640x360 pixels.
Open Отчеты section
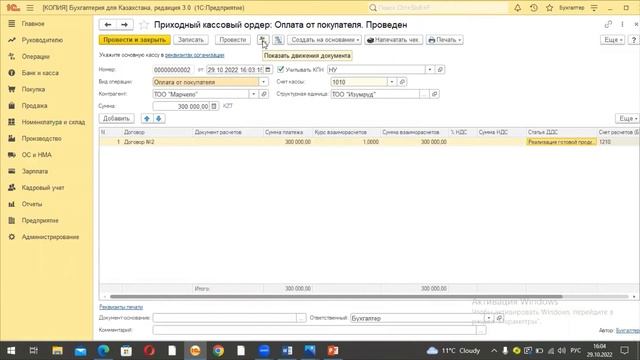pyautogui.click(x=32, y=204)
